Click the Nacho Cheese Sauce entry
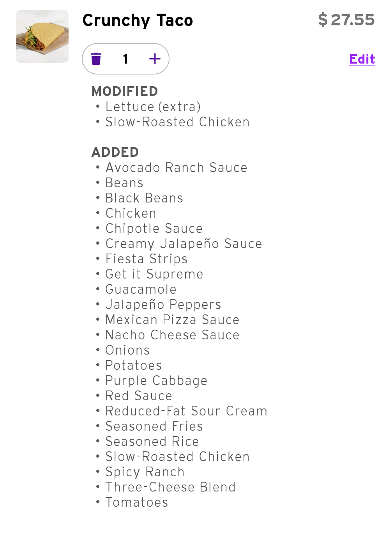The width and height of the screenshot is (392, 536). click(172, 335)
